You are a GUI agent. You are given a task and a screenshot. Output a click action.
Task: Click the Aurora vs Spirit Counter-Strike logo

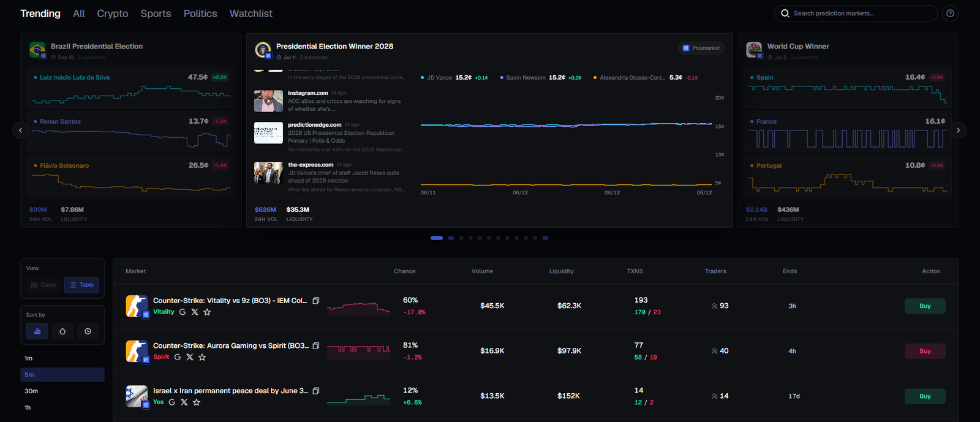[x=137, y=352]
